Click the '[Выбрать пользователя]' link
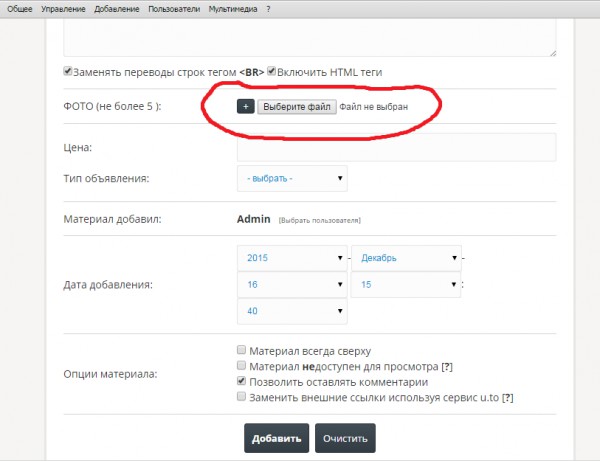Screen dimensions: 600x461 click(x=320, y=220)
